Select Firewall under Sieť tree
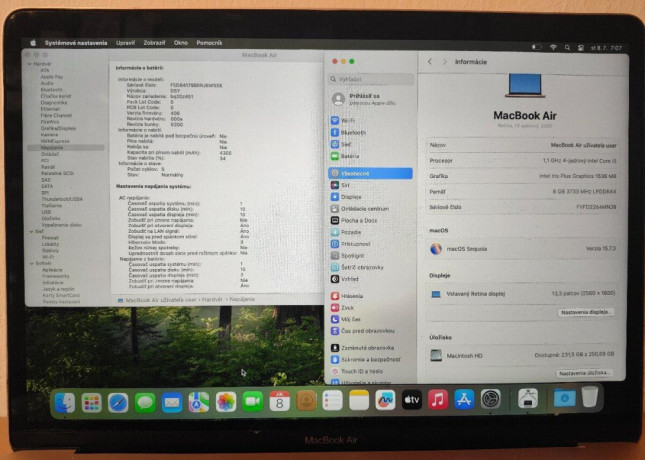This screenshot has height=460, width=645. coord(50,238)
